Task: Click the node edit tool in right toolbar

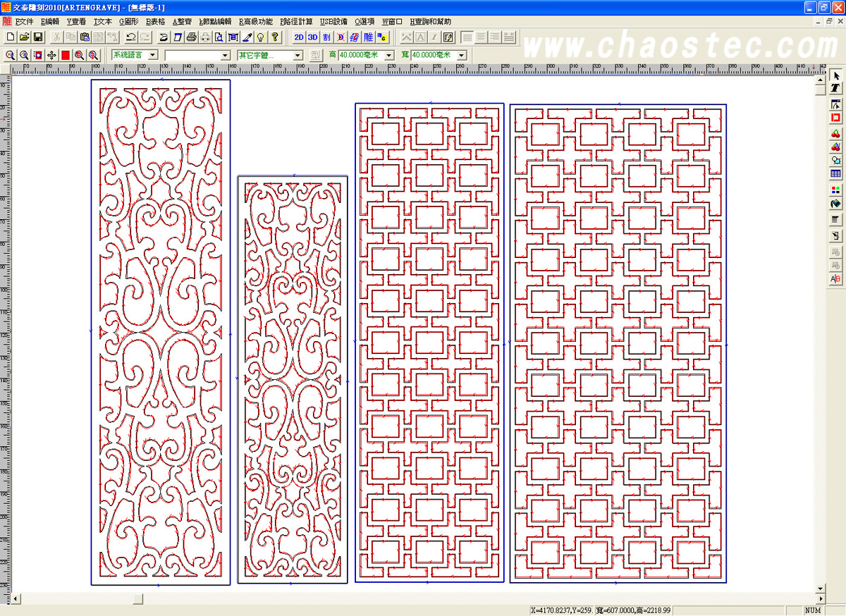Action: [836, 104]
